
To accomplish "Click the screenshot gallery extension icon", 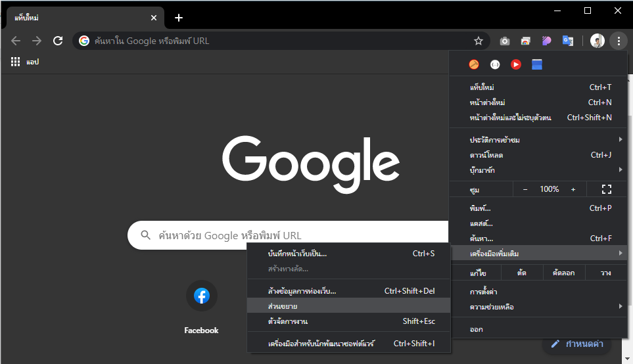I will pos(526,41).
